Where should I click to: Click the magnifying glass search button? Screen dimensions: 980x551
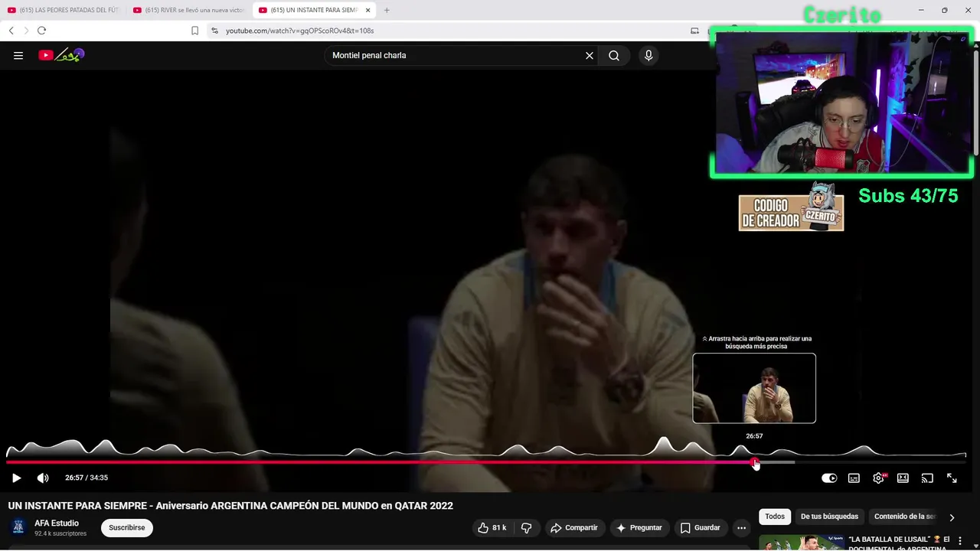click(614, 55)
